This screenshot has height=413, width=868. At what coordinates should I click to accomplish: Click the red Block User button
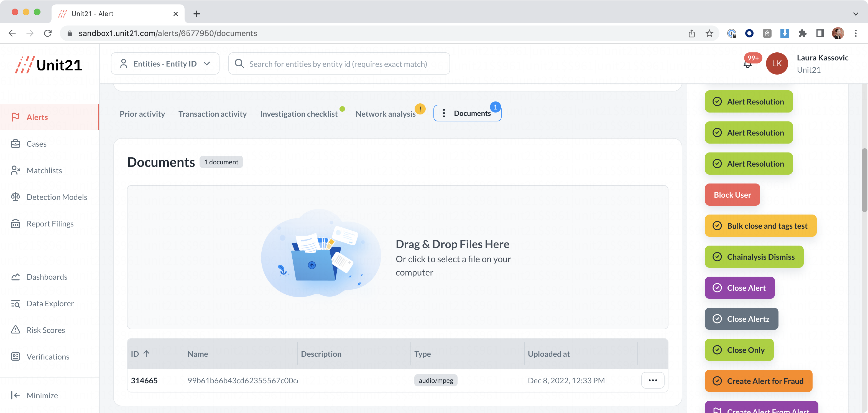(732, 195)
